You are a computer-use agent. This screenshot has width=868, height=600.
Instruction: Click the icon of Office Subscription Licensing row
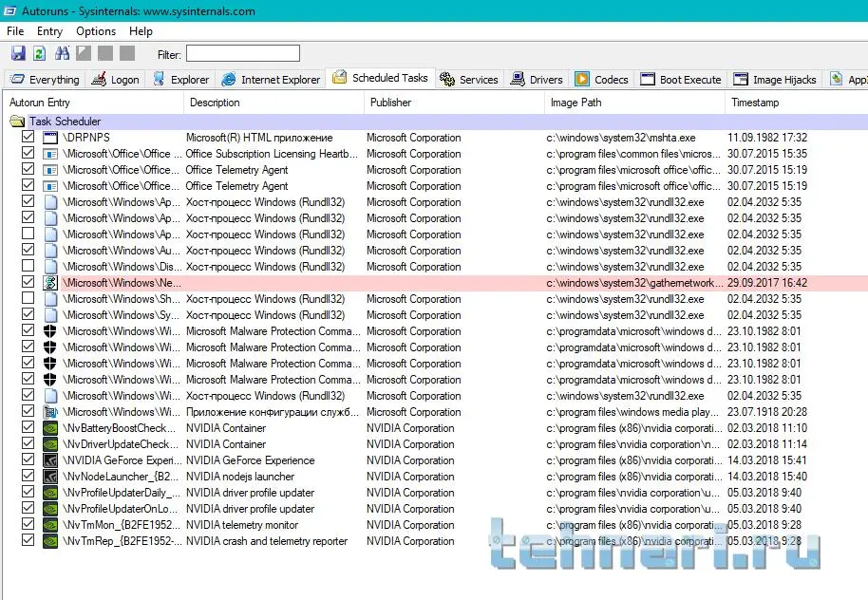[x=50, y=153]
